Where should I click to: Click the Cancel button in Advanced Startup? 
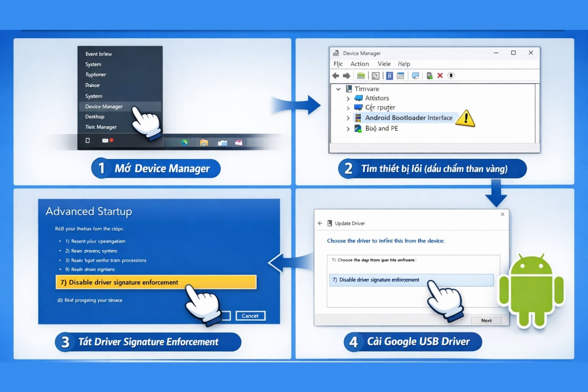(250, 316)
